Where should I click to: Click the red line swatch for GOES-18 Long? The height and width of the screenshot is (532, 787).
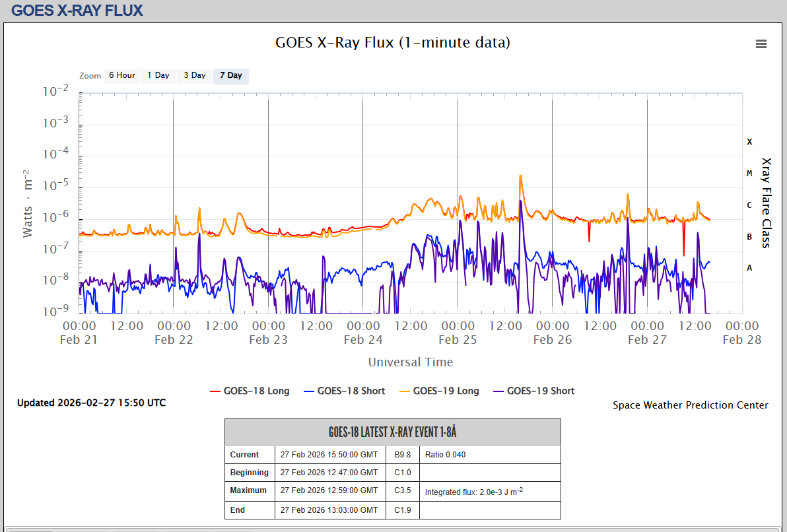click(215, 391)
